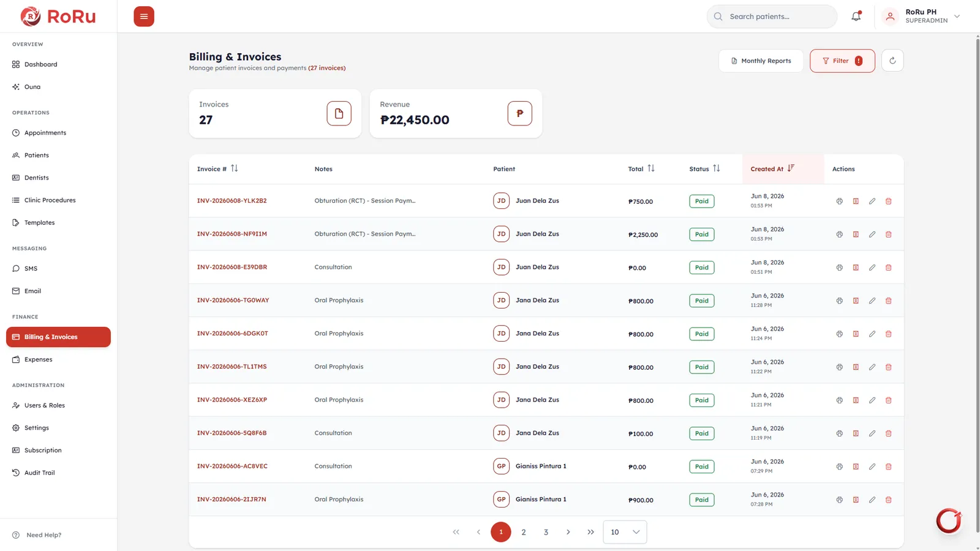Go to Email messaging
The image size is (980, 551).
58,291
